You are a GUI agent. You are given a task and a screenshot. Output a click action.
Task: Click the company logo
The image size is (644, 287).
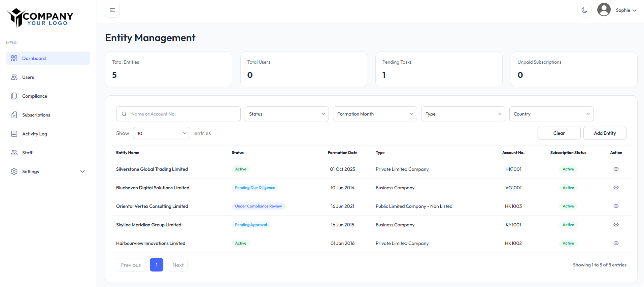coord(40,18)
